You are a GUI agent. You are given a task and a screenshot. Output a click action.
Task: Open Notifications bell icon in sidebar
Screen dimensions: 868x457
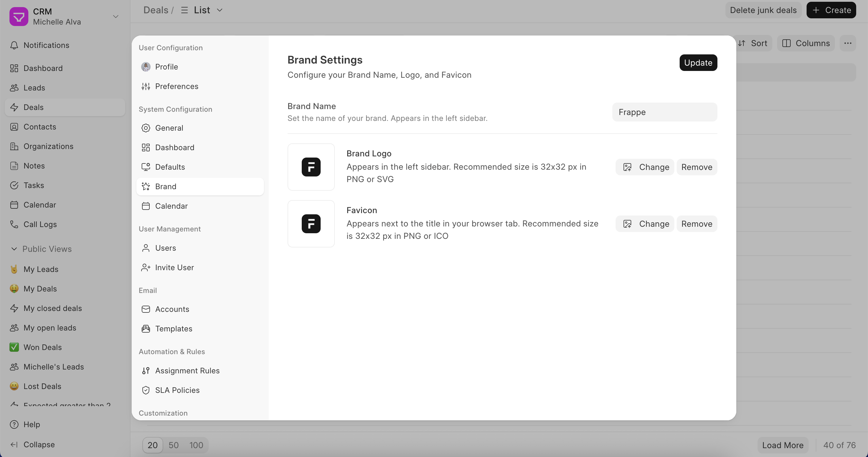(x=14, y=45)
